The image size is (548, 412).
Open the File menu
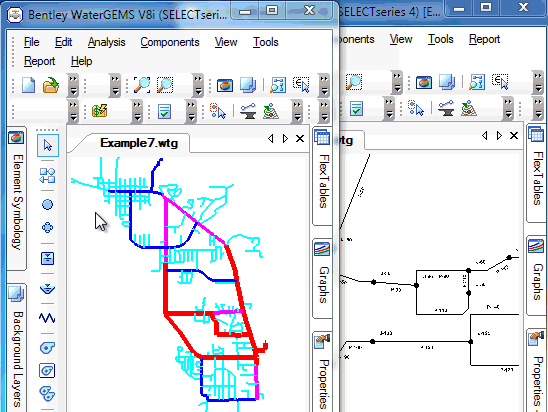coord(31,42)
